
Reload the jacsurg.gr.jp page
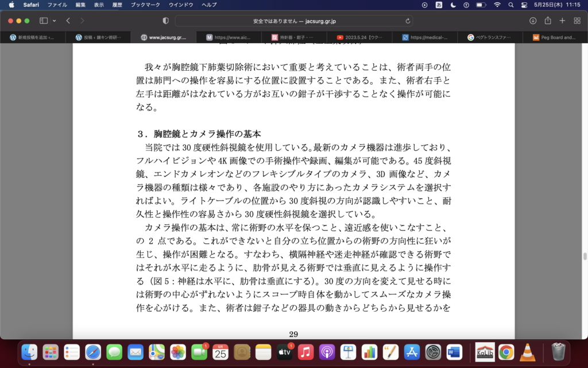[408, 21]
